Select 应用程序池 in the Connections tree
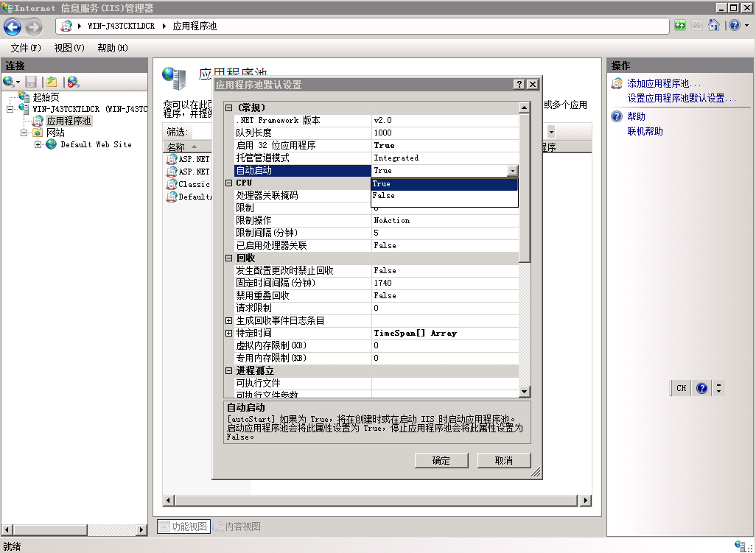This screenshot has height=553, width=756. pyautogui.click(x=69, y=121)
